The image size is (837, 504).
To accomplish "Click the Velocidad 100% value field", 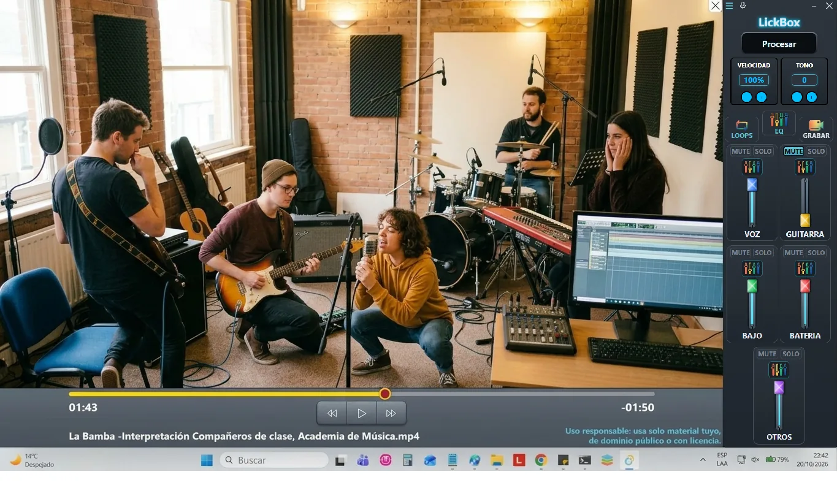I will [754, 80].
